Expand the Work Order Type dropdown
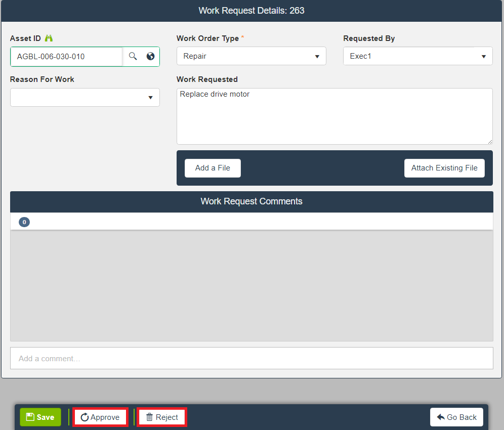 (251, 56)
